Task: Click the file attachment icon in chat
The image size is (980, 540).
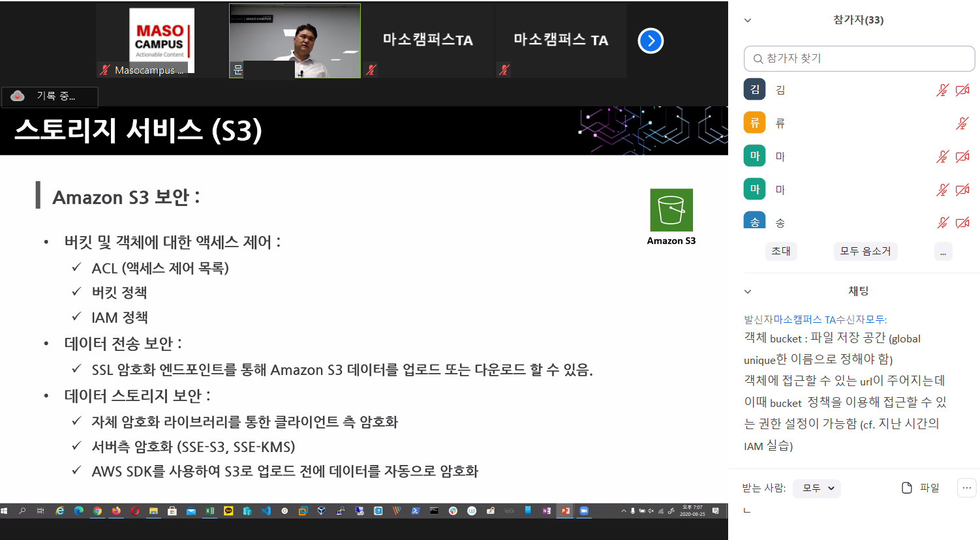Action: tap(906, 488)
